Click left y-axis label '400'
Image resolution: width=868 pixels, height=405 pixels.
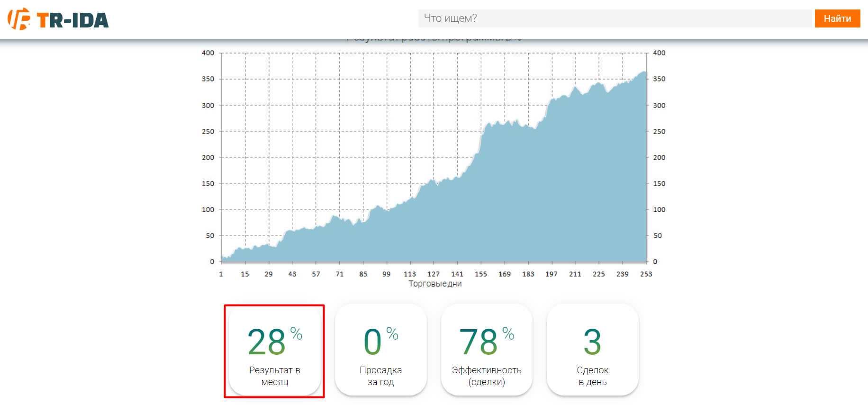208,53
